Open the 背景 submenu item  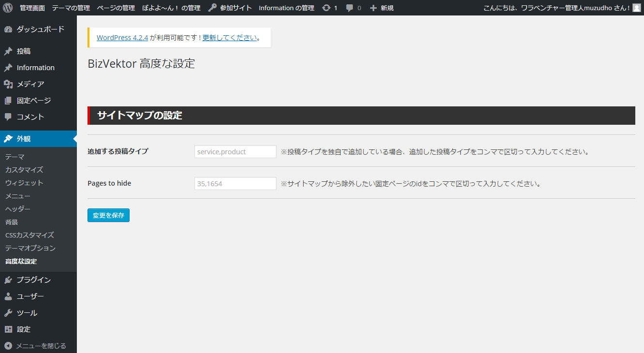click(12, 222)
